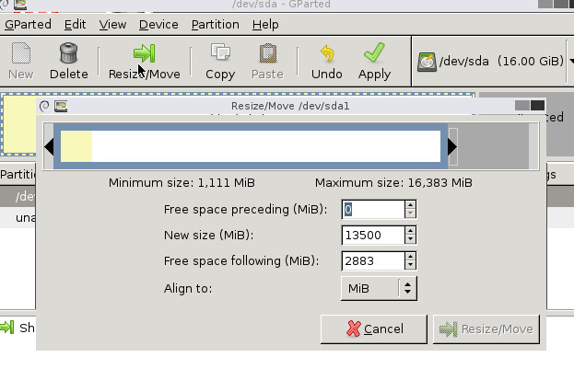Image resolution: width=574 pixels, height=392 pixels.
Task: Click Free space following input field
Action: pos(373,261)
